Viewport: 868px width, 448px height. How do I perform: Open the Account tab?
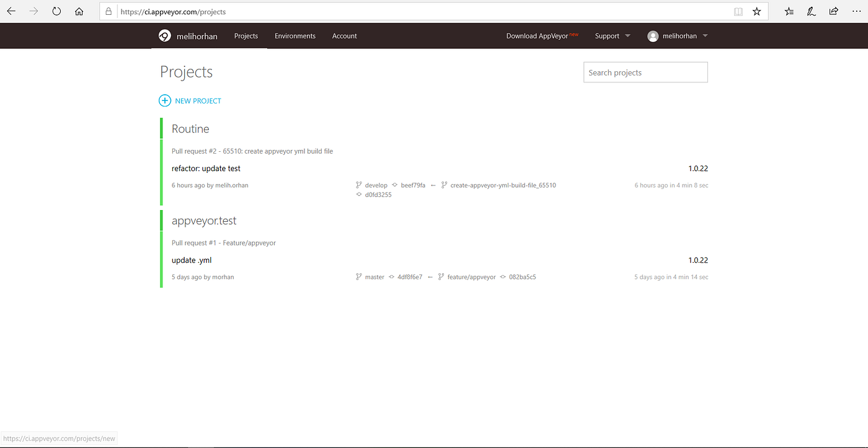(x=344, y=35)
